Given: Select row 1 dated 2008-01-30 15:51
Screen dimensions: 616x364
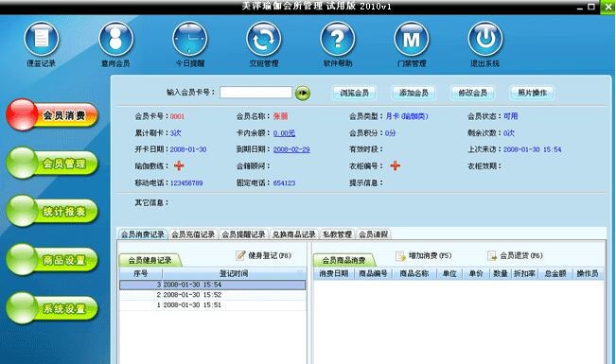Looking at the screenshot, I should click(213, 305).
